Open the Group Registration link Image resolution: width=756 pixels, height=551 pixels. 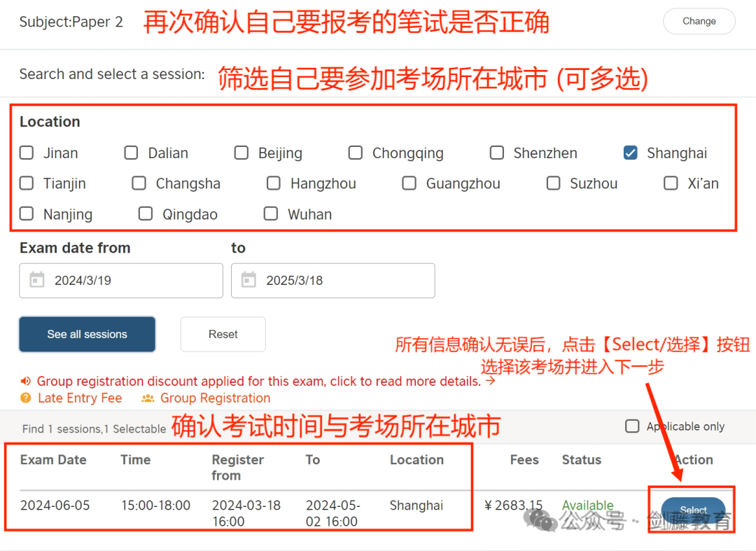(215, 398)
